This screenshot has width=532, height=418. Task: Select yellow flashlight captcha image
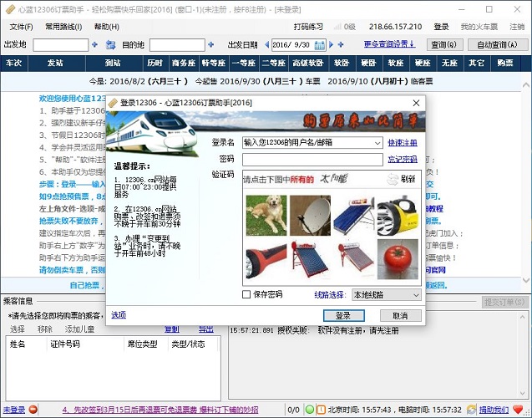398,216
